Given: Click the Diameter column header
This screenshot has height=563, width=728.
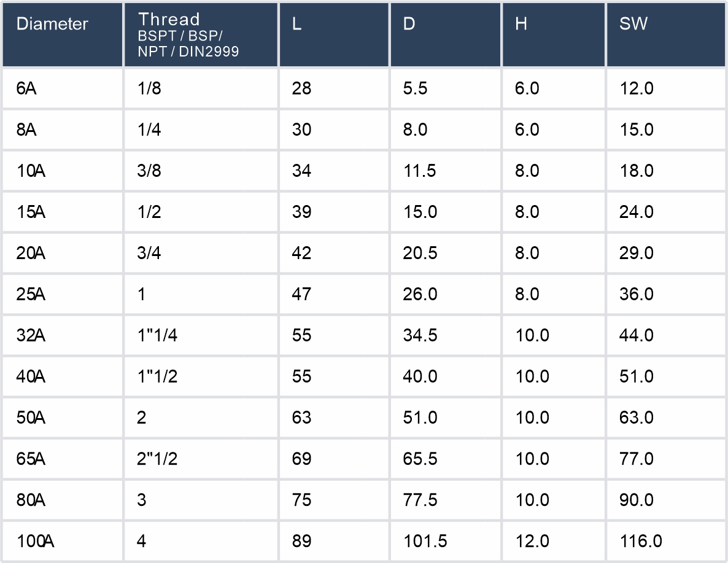Looking at the screenshot, I should 52,25.
